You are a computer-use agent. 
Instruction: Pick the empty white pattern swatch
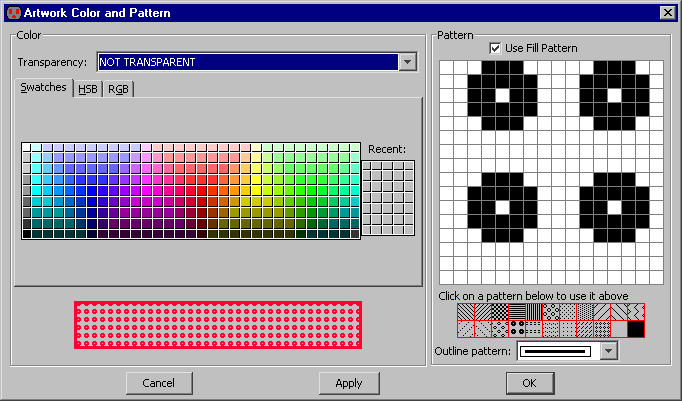619,328
